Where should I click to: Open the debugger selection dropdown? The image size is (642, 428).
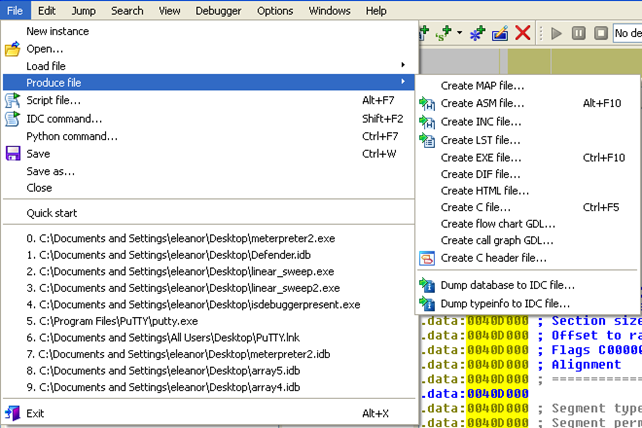pos(628,34)
